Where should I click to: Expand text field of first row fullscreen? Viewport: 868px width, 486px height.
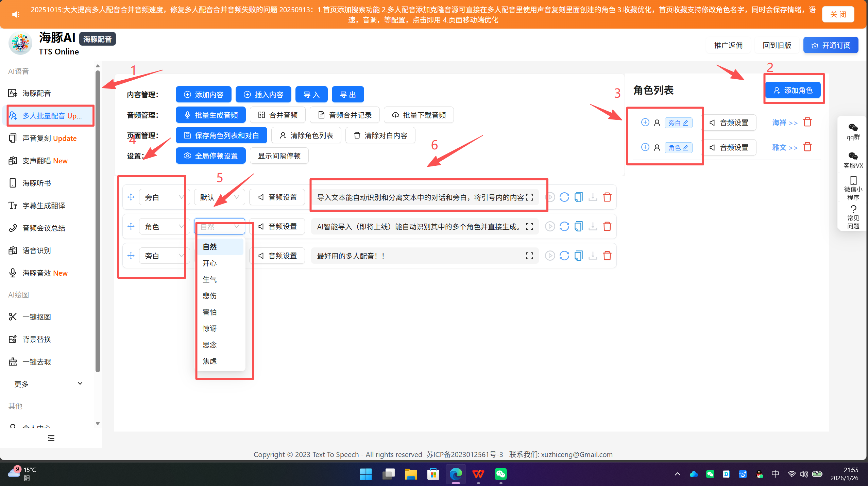529,197
